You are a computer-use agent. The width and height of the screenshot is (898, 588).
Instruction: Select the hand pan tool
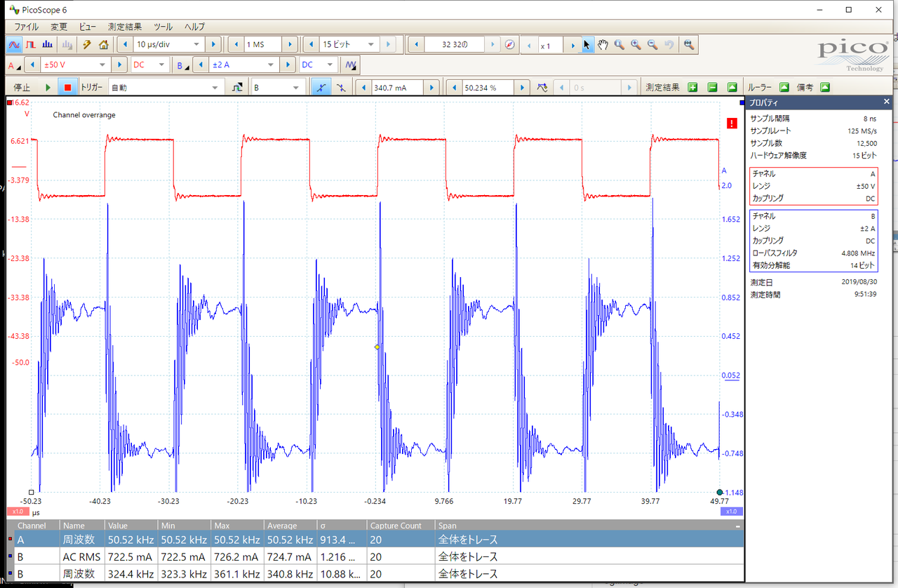[603, 44]
